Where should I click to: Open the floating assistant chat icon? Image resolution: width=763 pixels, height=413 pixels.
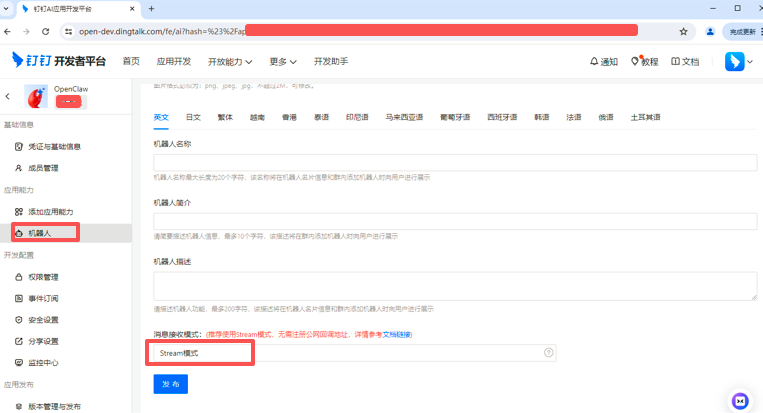point(740,401)
